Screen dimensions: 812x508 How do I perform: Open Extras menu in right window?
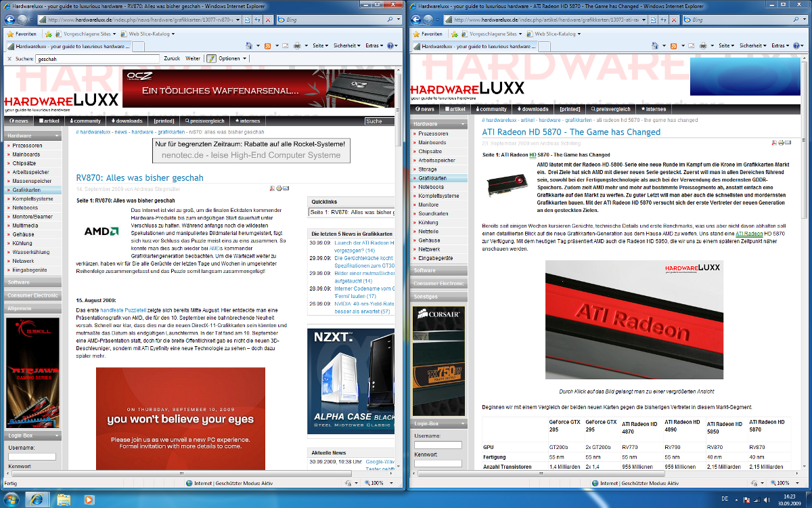(x=780, y=45)
